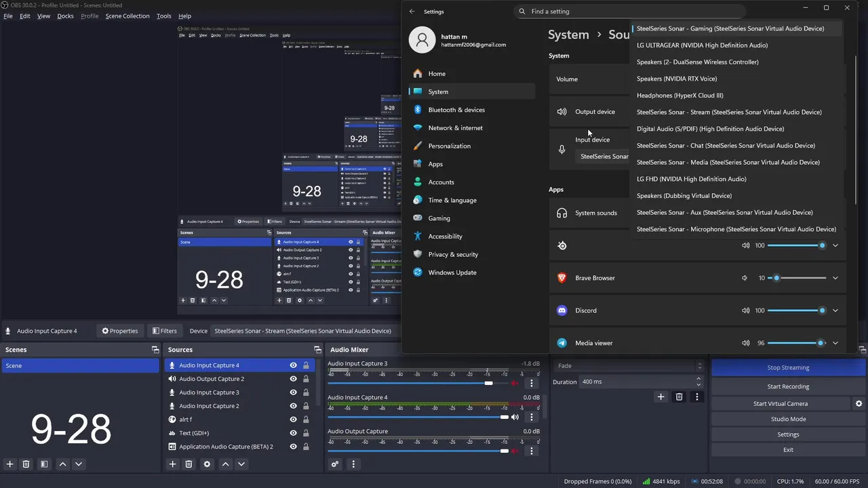Mute Brave Browser in volume mixer
Viewport: 868px width, 488px height.
(x=745, y=278)
